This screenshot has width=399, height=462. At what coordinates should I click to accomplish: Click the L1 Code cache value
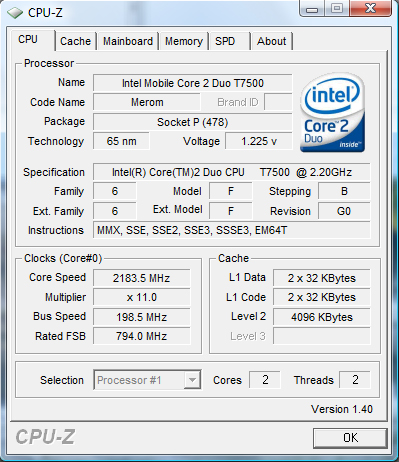[322, 297]
